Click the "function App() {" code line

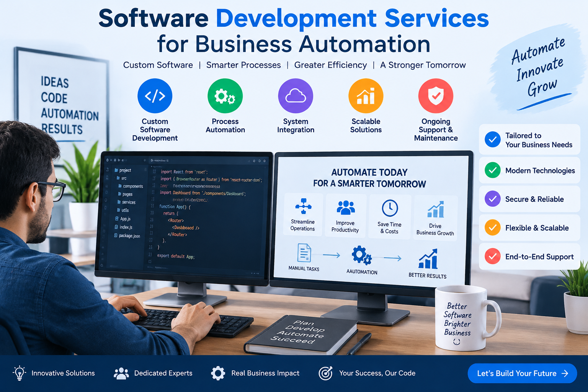[175, 207]
